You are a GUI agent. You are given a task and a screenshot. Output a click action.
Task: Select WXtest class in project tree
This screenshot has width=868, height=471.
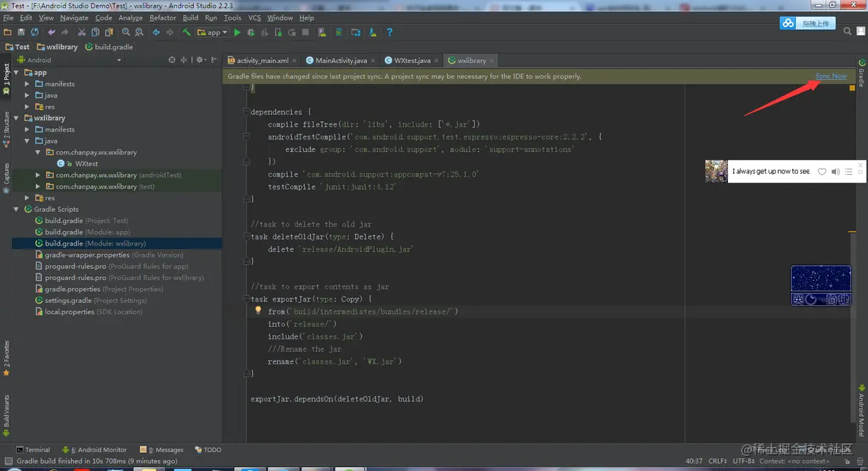(x=86, y=164)
